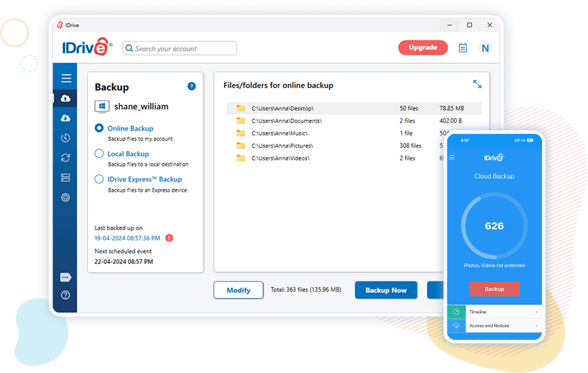Tap the 626 progress circle on phone
The image size is (588, 373).
click(494, 226)
